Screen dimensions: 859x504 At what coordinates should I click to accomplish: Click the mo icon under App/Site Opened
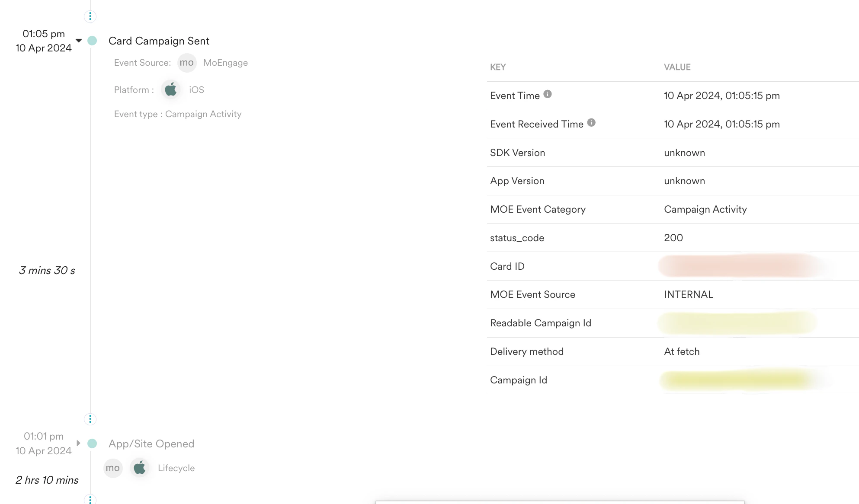pos(112,468)
